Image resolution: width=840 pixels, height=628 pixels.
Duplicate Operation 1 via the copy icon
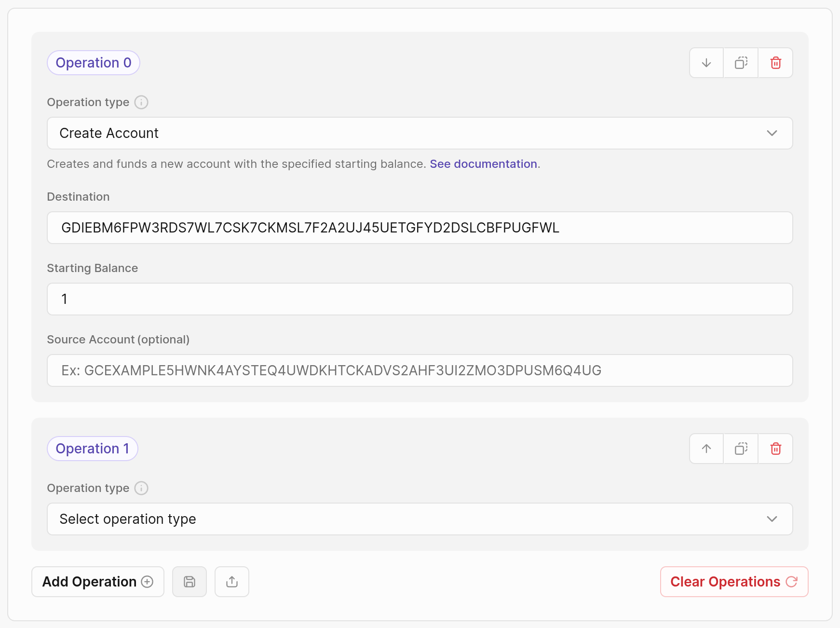tap(740, 449)
